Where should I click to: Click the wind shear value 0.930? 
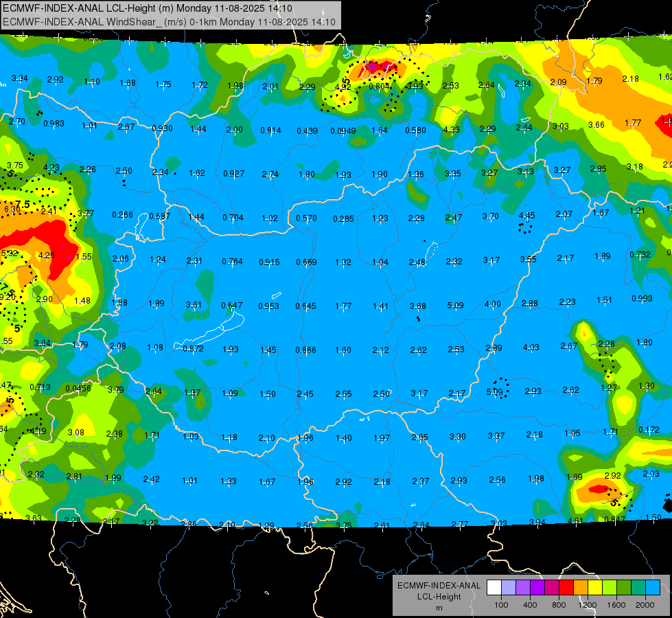(x=163, y=128)
